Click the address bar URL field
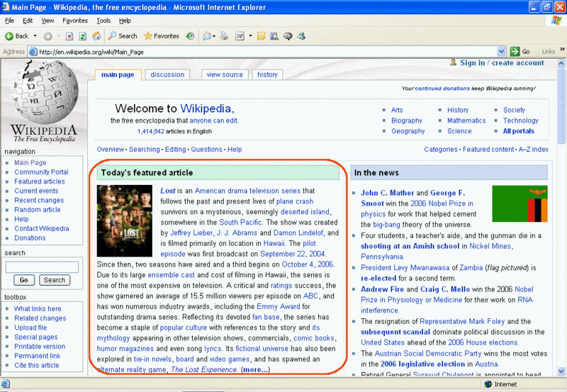Screen dimensions: 567x392 (267, 52)
